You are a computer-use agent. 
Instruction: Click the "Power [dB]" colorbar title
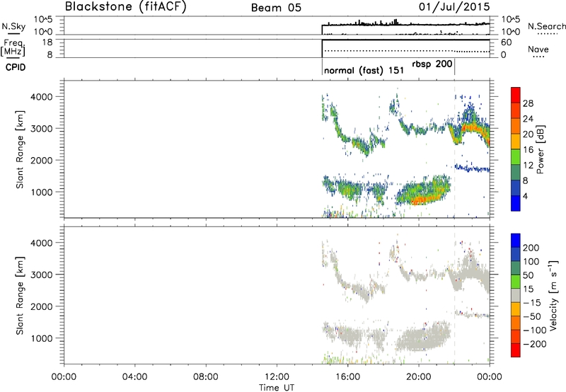(541, 149)
